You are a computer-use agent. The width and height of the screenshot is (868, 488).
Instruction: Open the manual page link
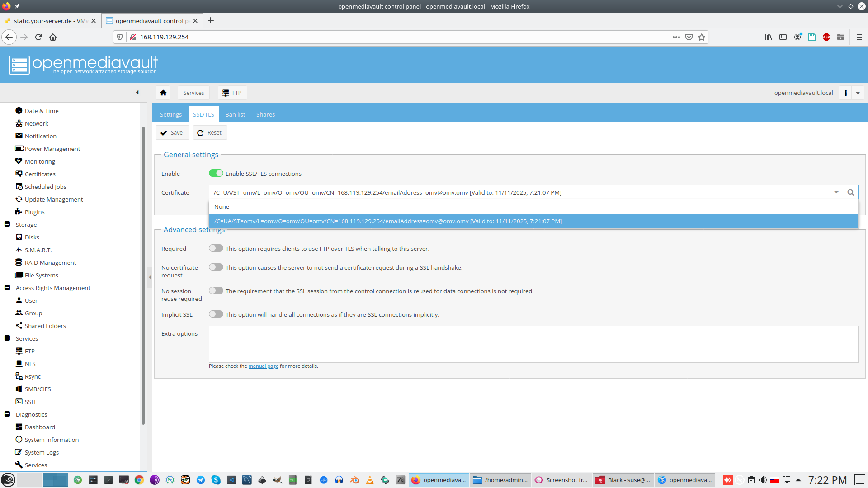tap(263, 366)
